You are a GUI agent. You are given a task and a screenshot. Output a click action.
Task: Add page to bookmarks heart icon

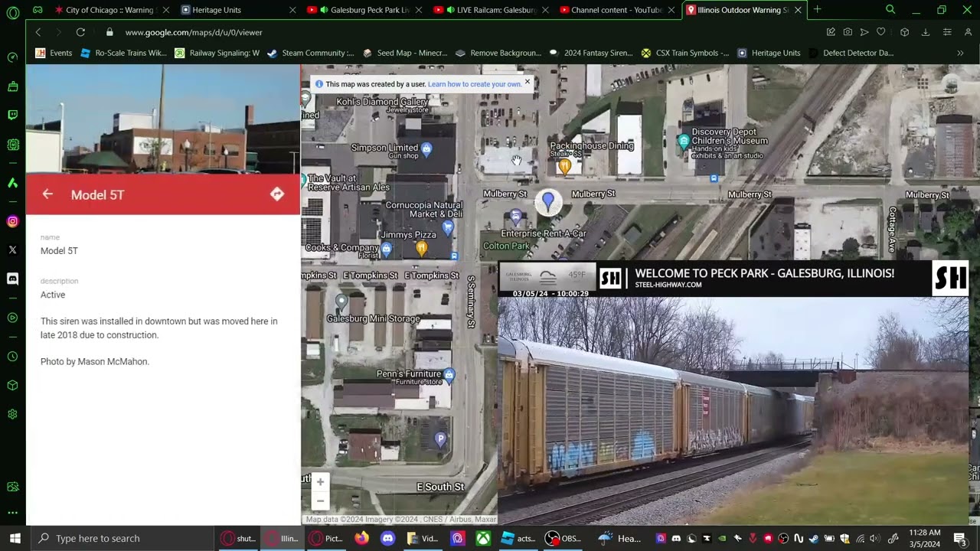coord(881,32)
